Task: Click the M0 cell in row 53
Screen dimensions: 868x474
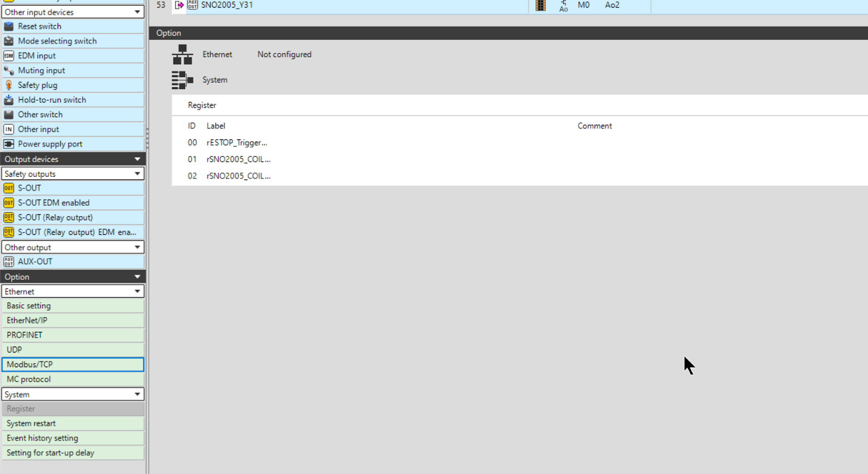Action: pyautogui.click(x=584, y=5)
